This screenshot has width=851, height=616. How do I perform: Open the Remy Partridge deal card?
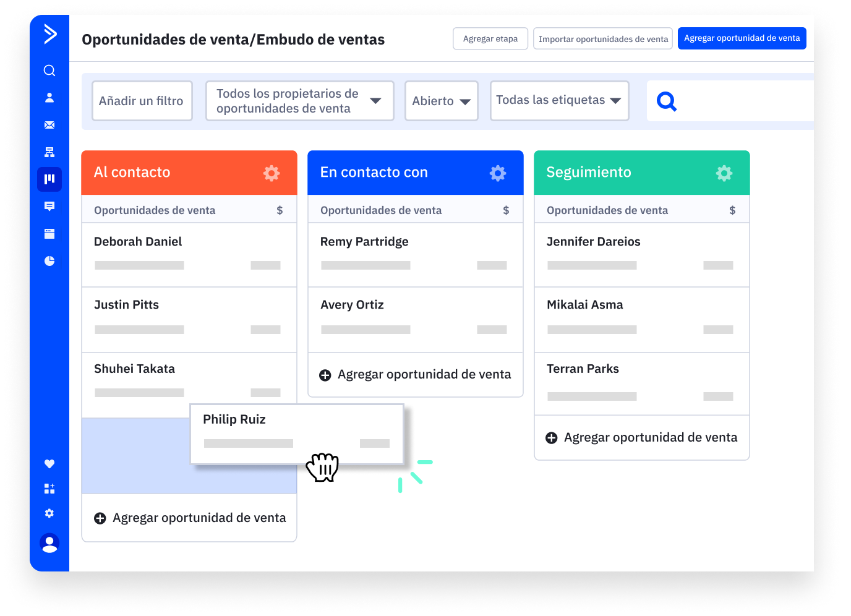point(416,255)
